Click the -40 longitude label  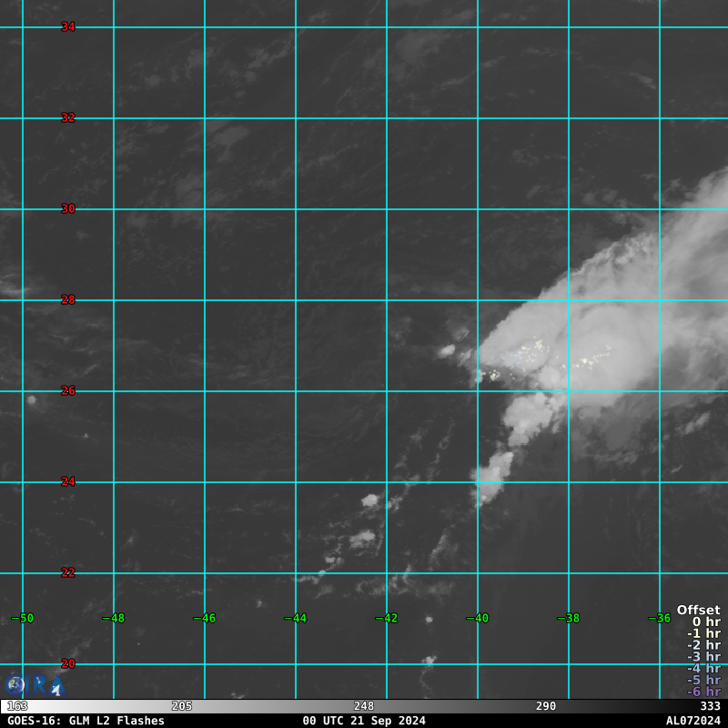(478, 619)
